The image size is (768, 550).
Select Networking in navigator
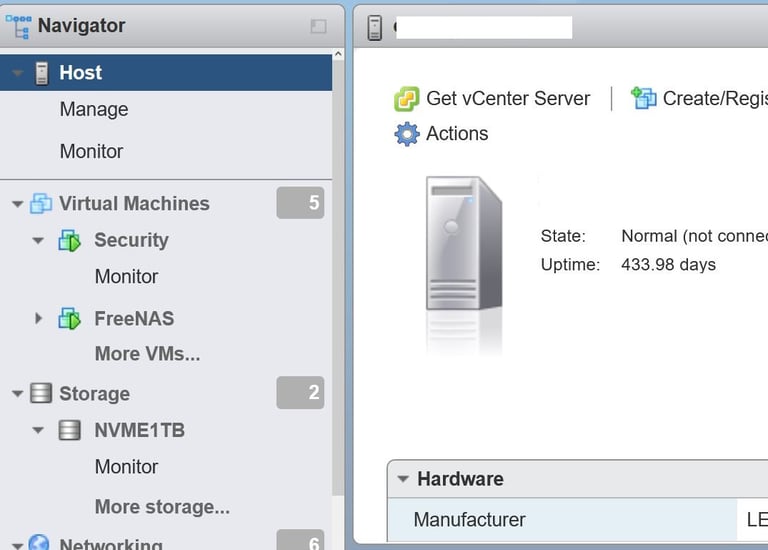point(111,544)
